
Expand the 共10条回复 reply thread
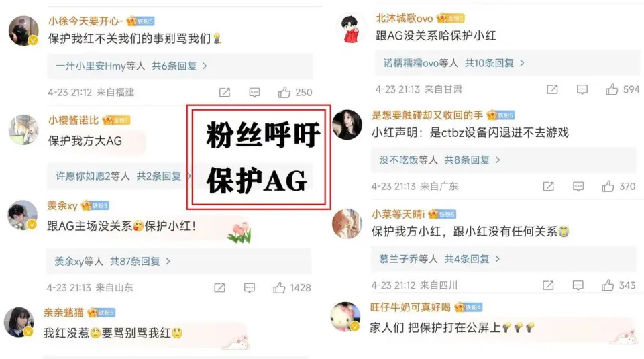(x=454, y=63)
